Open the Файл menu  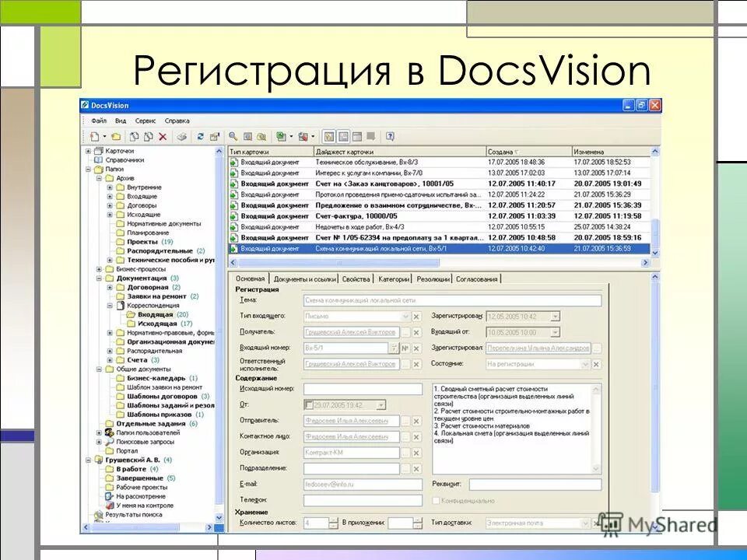pos(99,121)
